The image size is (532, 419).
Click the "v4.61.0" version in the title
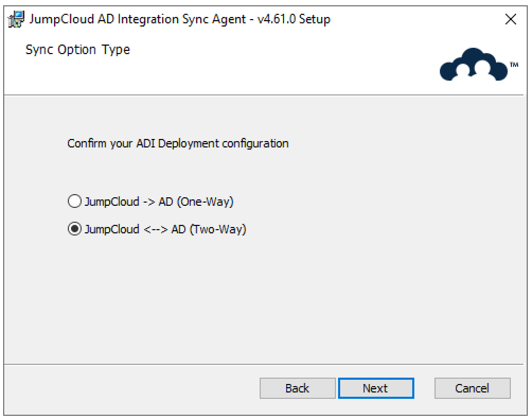coord(276,20)
